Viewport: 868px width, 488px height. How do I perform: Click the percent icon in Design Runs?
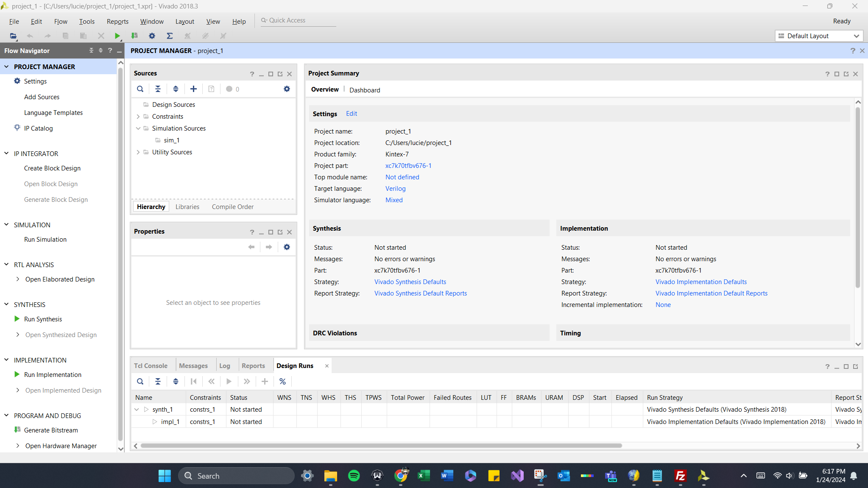(x=282, y=382)
